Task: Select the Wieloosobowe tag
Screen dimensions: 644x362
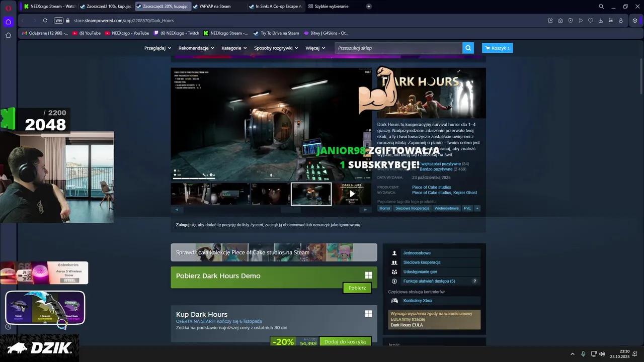Action: pyautogui.click(x=447, y=208)
